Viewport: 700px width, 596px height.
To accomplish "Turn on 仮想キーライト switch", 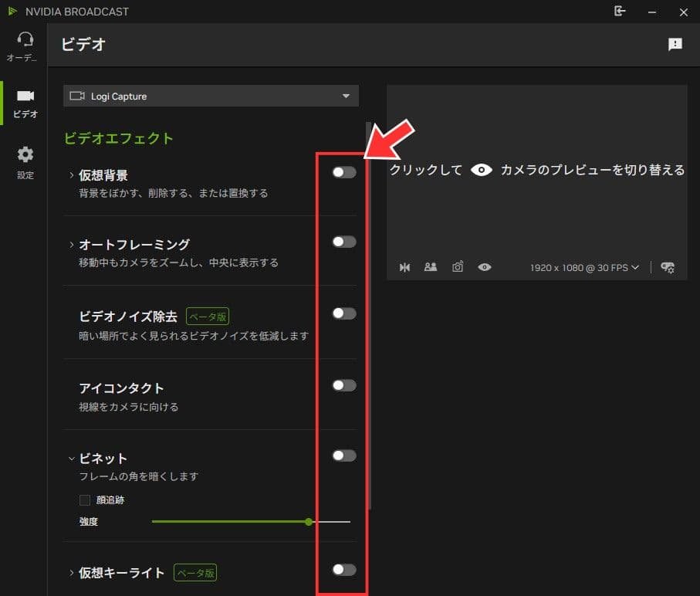I will click(x=344, y=570).
